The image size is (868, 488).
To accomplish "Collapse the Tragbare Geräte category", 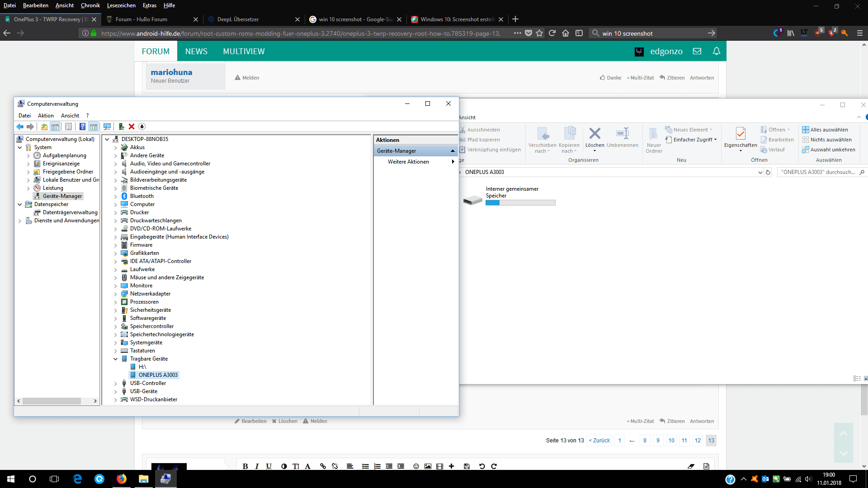I will pyautogui.click(x=115, y=359).
